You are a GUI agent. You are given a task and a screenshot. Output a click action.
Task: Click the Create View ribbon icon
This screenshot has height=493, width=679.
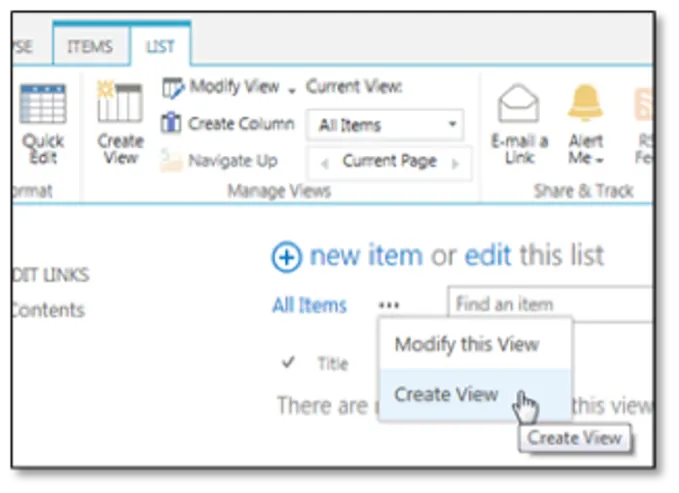120,103
